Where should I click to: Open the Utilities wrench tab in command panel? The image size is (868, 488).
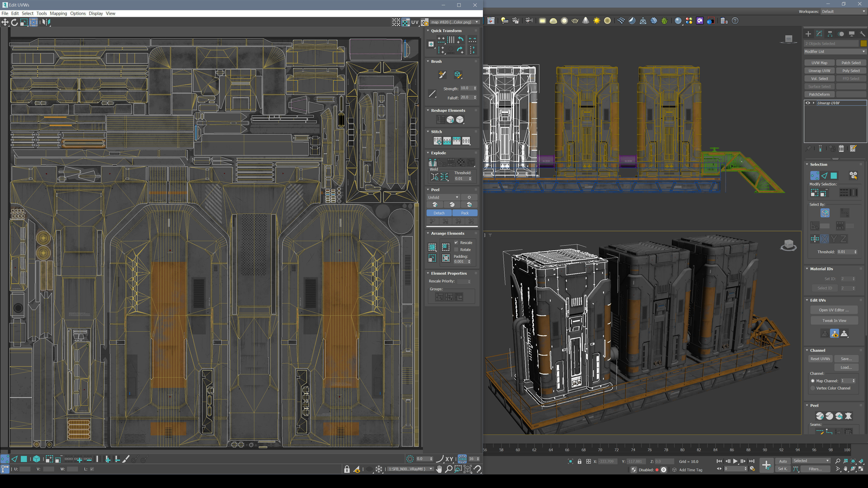(862, 34)
